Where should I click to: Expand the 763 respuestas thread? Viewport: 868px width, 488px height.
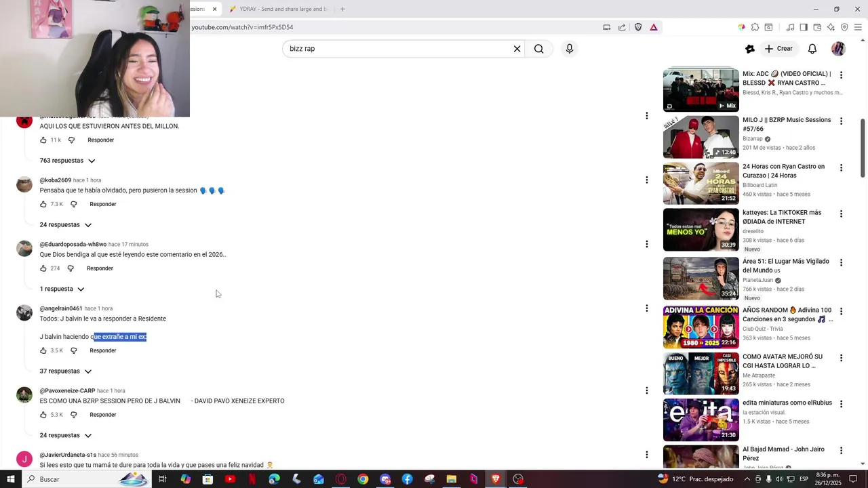click(x=68, y=161)
